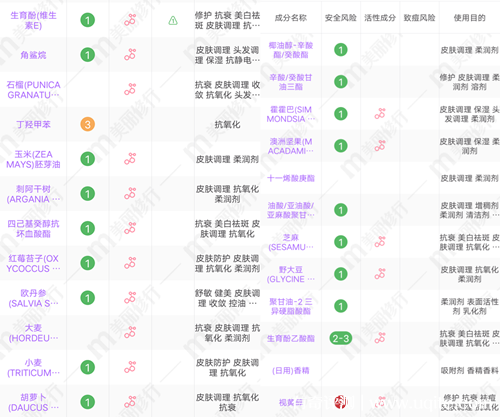Click acne-risk warning triangle in 生育酚 row
This screenshot has width=500, height=417.
pyautogui.click(x=173, y=21)
